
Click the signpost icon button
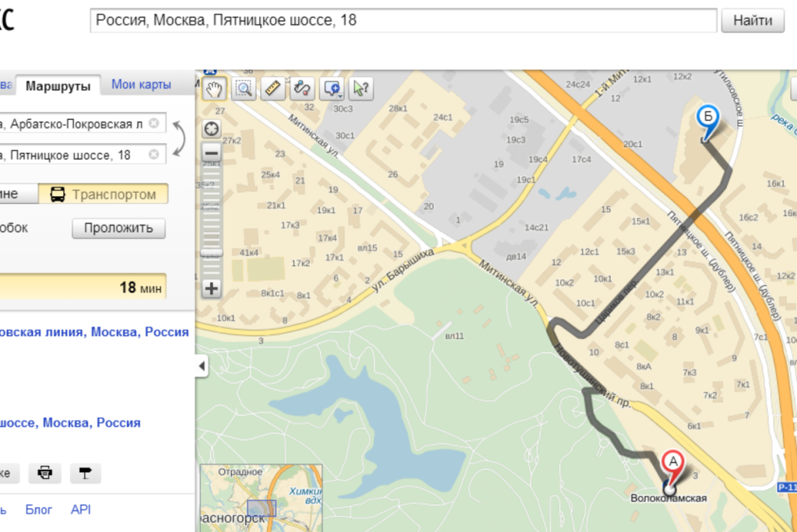tap(85, 473)
